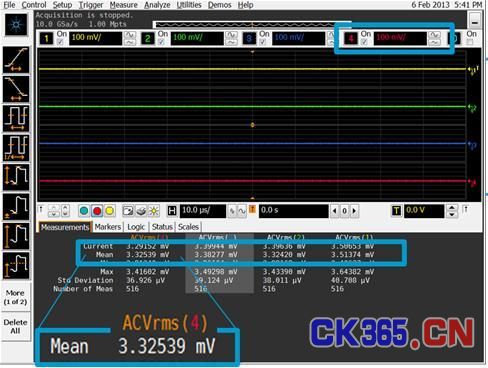Switch to the Markers tab
The image size is (488, 368).
click(x=108, y=227)
